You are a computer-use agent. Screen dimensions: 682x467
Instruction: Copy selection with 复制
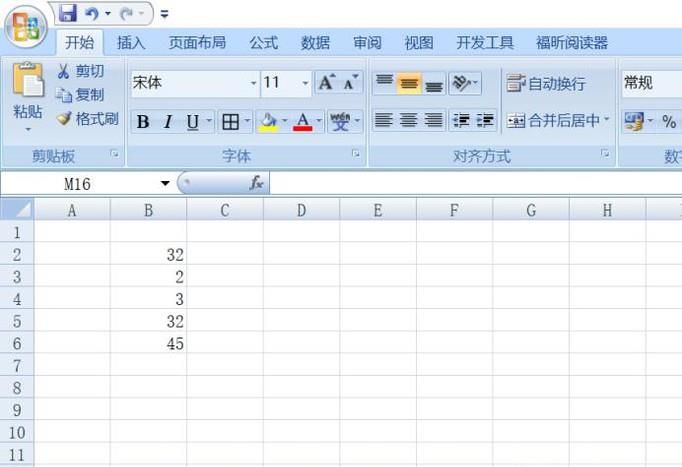(81, 95)
